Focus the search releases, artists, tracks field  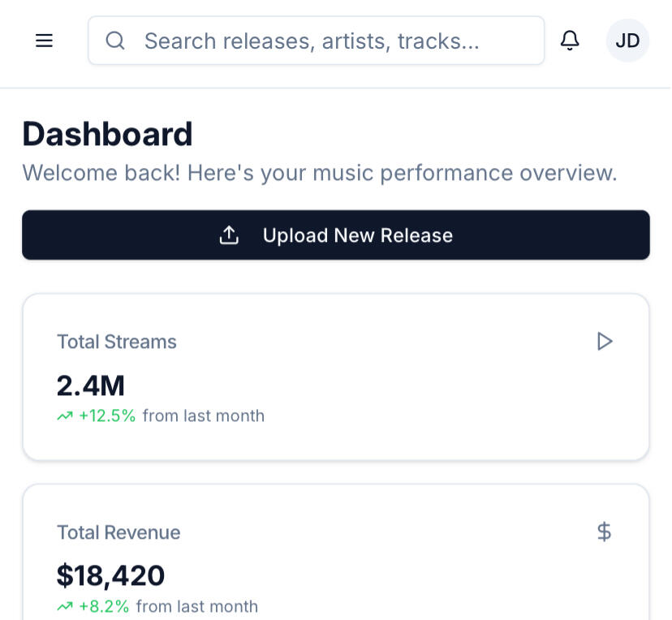tap(317, 41)
